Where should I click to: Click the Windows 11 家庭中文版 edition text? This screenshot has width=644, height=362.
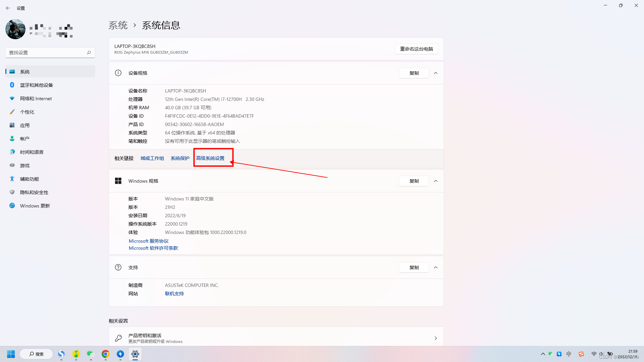pos(189,199)
